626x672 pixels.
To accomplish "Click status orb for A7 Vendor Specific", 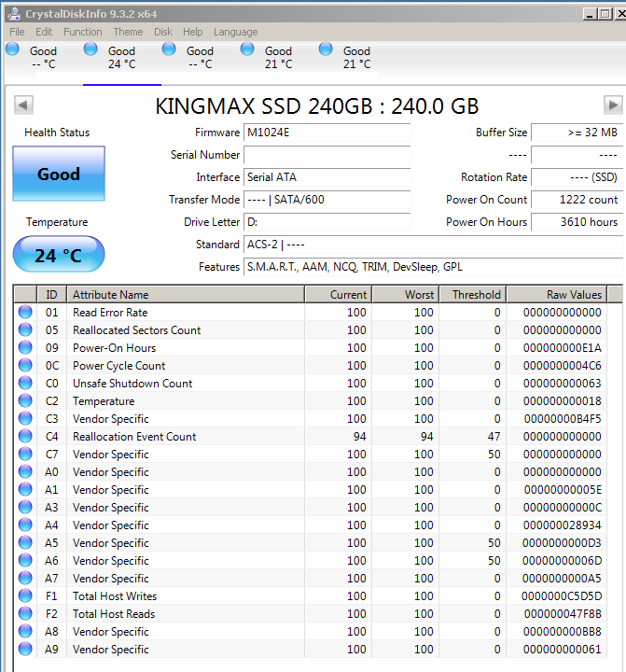I will click(x=25, y=578).
